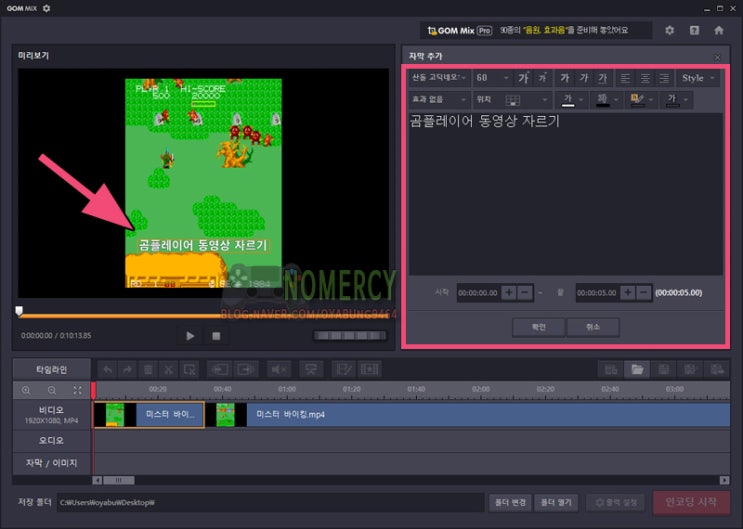
Task: Open the text shadow color dropdown
Action: tap(676, 100)
